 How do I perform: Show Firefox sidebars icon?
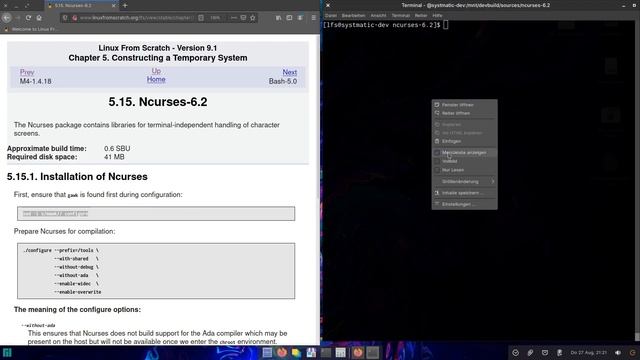(289, 18)
